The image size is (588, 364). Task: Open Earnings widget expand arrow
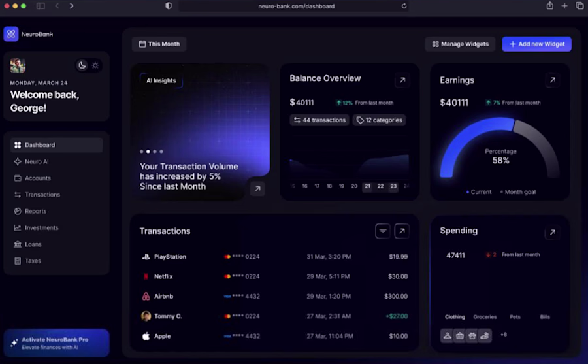pos(552,80)
